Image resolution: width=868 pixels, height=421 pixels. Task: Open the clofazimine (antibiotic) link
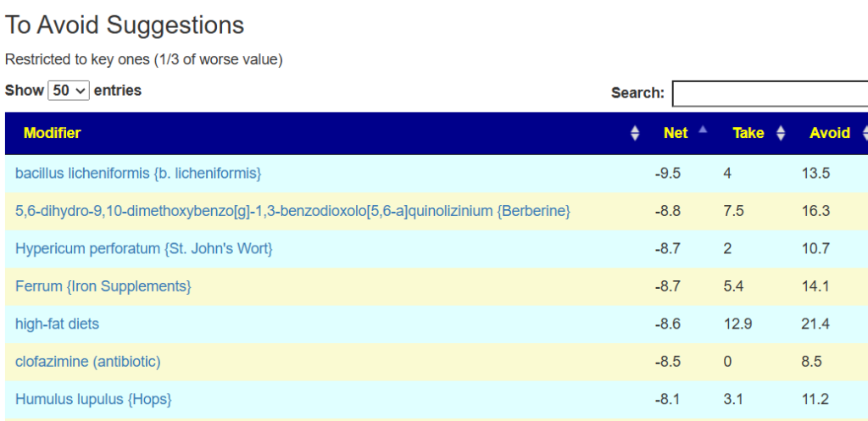88,362
